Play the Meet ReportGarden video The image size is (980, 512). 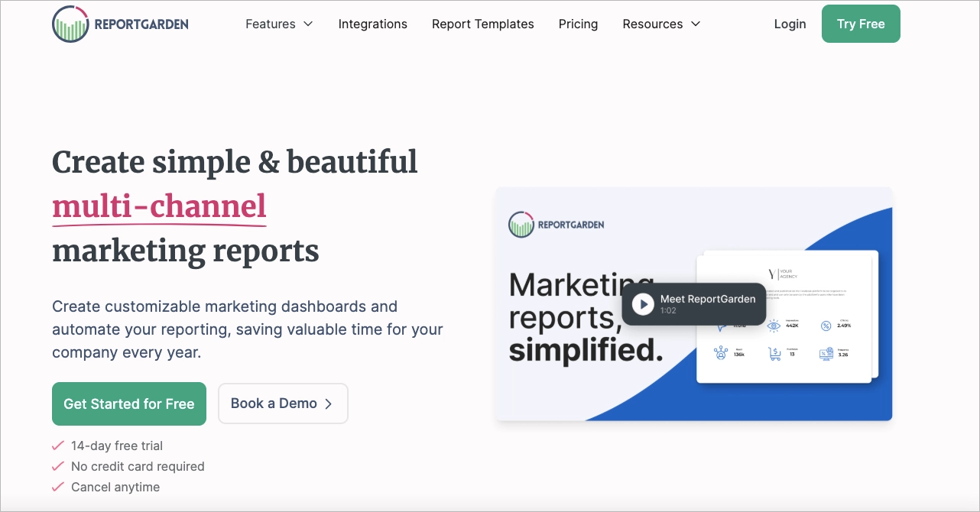[643, 304]
